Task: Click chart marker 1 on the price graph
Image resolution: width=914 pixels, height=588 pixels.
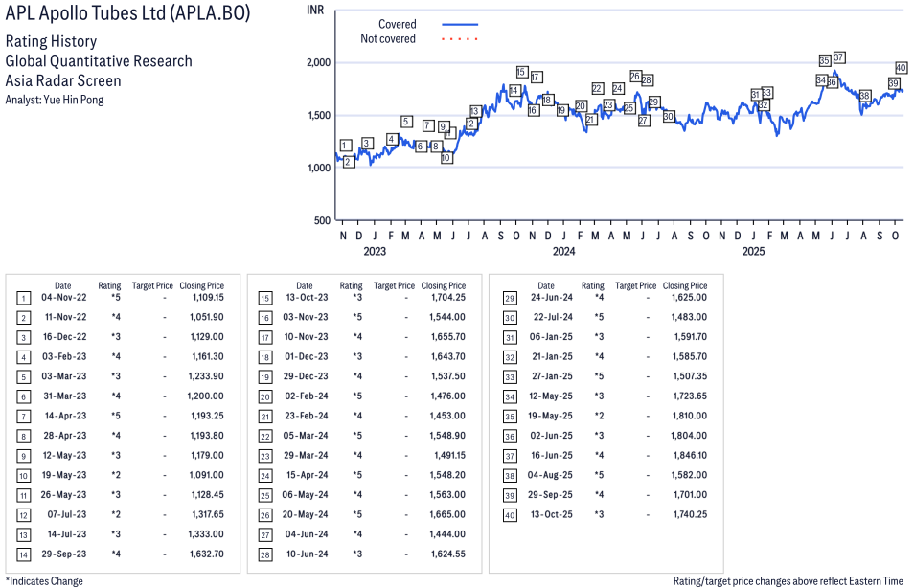Action: [x=345, y=146]
